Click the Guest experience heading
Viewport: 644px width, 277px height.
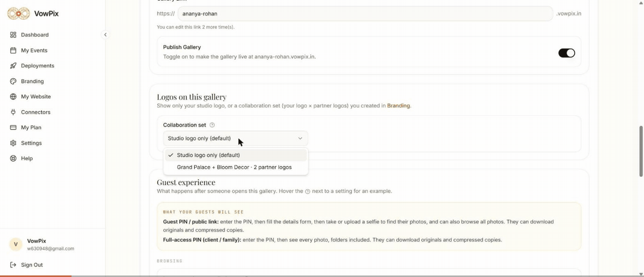[x=186, y=182]
